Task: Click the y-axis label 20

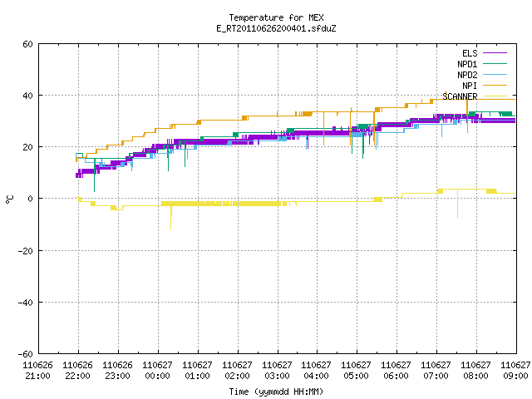Action: (x=27, y=147)
